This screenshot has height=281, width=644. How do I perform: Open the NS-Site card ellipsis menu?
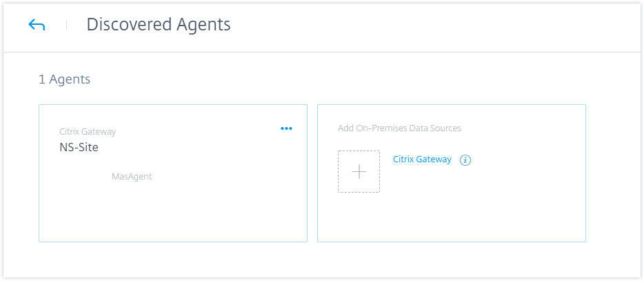[x=286, y=128]
